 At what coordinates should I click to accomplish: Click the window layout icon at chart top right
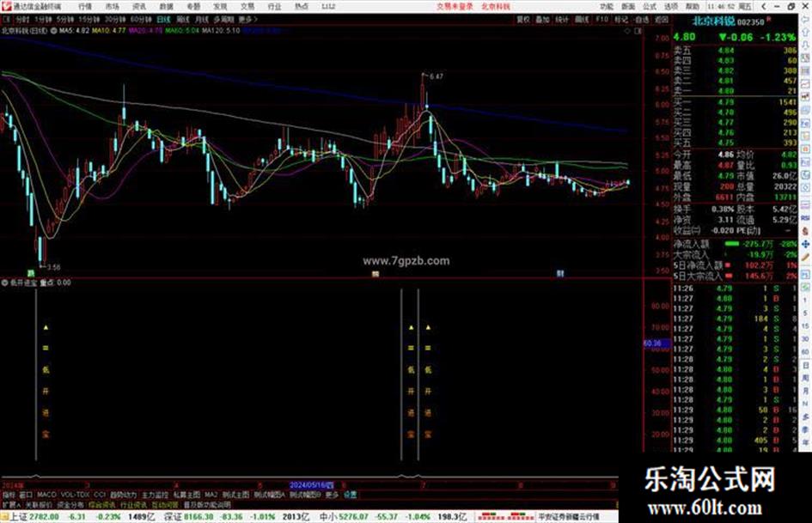point(638,31)
